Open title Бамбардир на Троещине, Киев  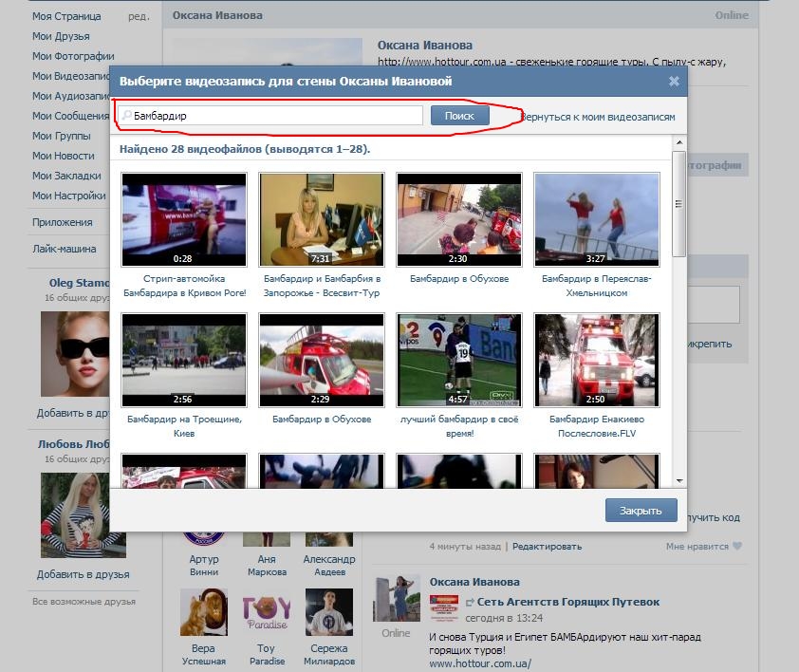coord(184,426)
